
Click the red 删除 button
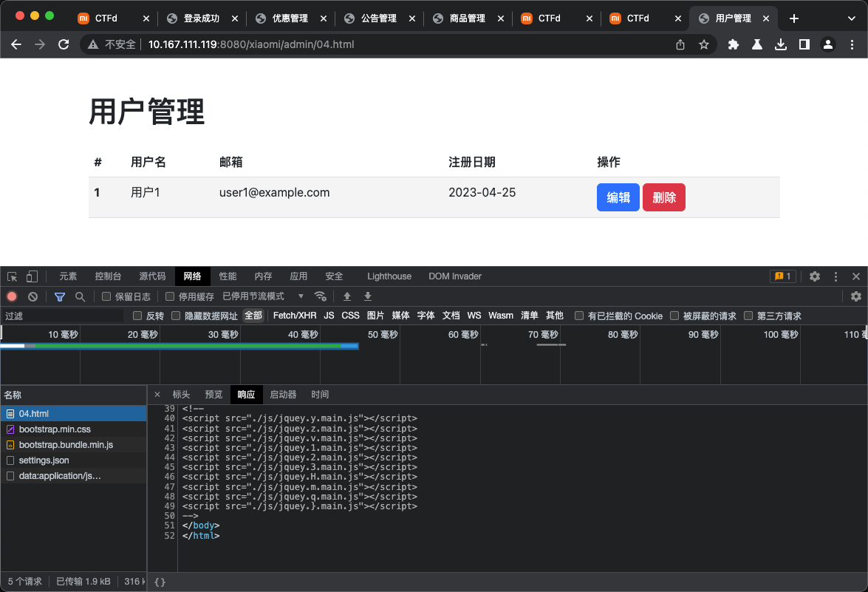[663, 197]
